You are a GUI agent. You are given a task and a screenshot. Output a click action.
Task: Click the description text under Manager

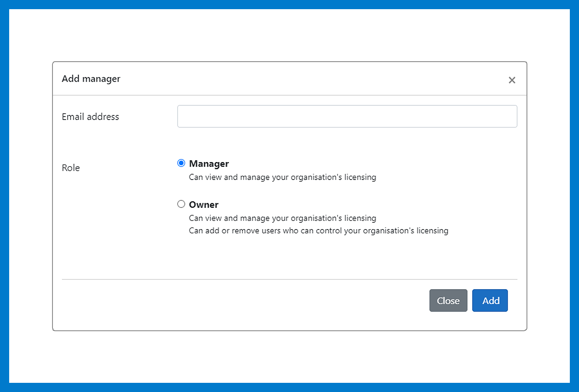coord(282,177)
